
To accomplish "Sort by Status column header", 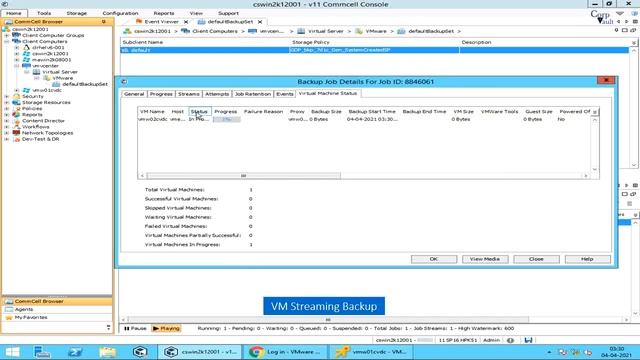I will coord(199,111).
